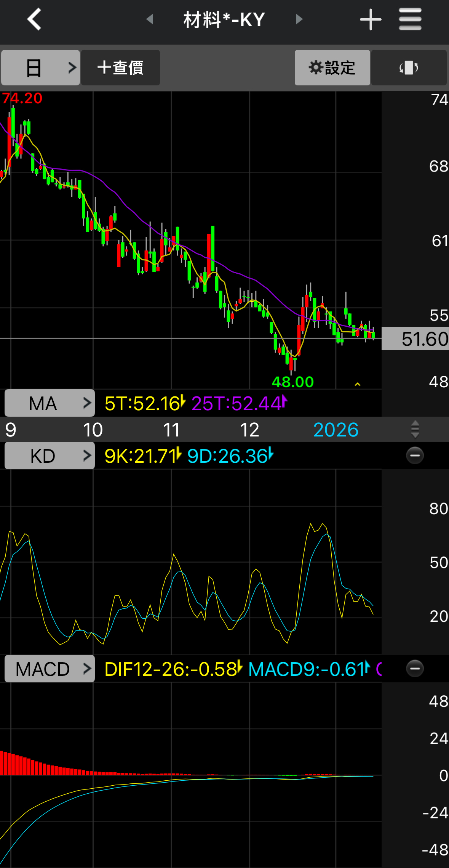Switch to next stock with right triangle

[x=299, y=19]
